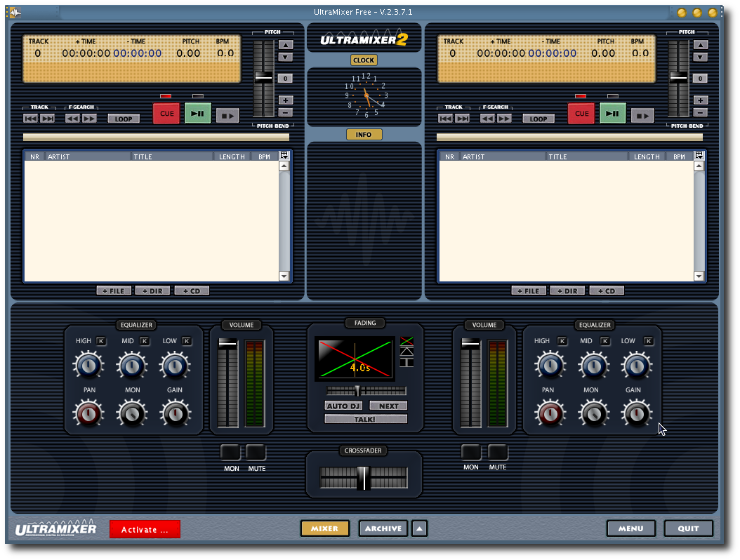Screen dimensions: 740x560
Task: Pitch bend minus on right deck
Action: [701, 112]
